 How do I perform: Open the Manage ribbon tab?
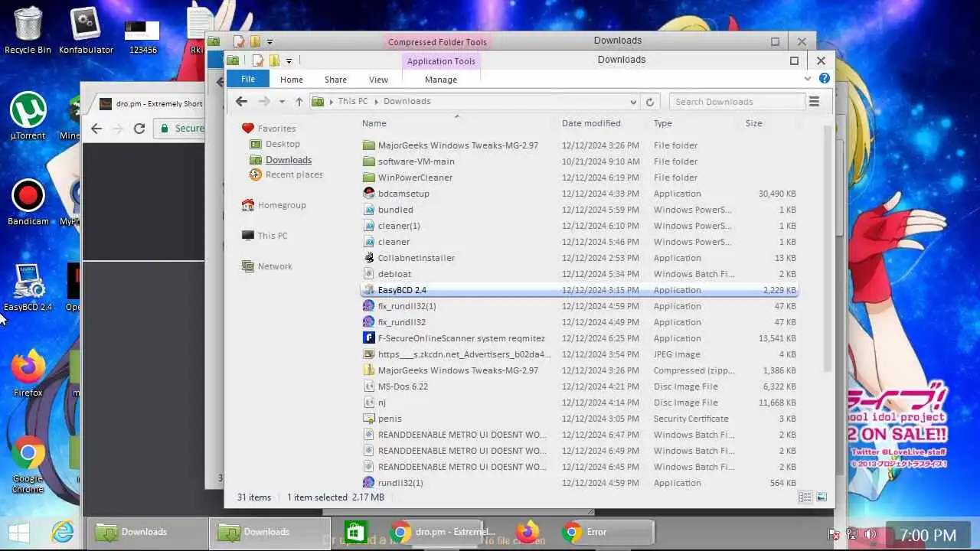coord(441,79)
